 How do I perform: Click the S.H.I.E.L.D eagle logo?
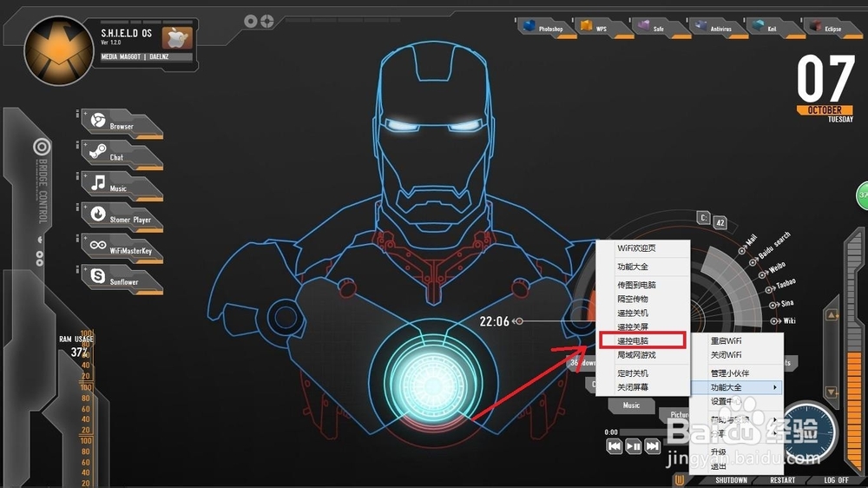59,51
